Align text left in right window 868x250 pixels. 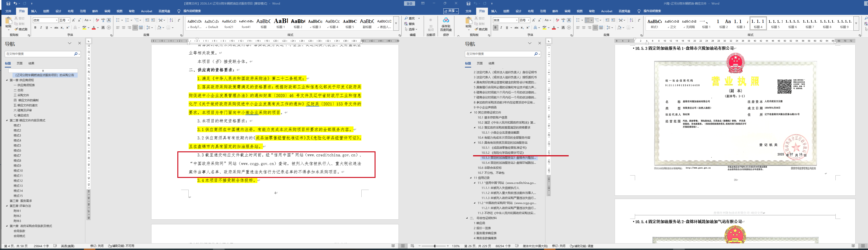(x=578, y=28)
